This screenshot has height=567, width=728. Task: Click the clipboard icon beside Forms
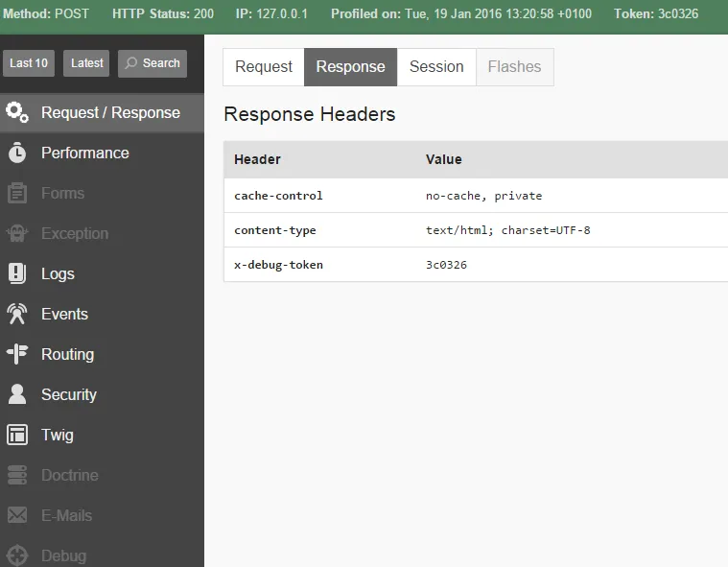(17, 193)
